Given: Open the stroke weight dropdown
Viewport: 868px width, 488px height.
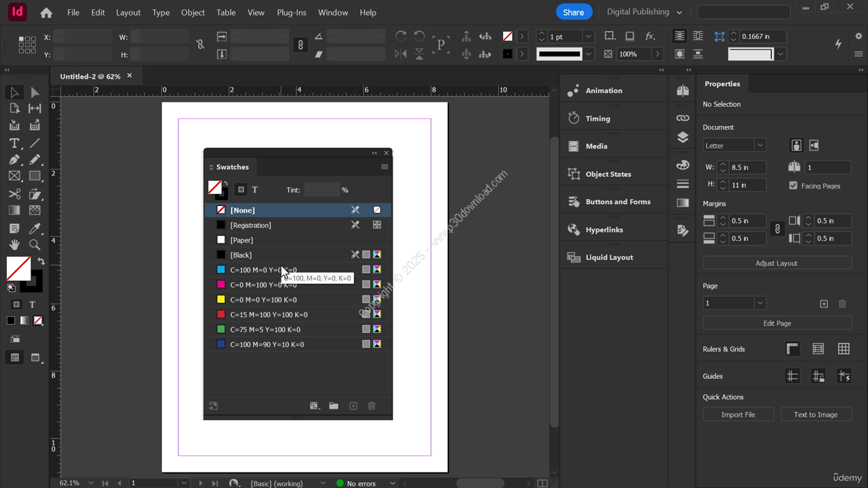Looking at the screenshot, I should (588, 37).
